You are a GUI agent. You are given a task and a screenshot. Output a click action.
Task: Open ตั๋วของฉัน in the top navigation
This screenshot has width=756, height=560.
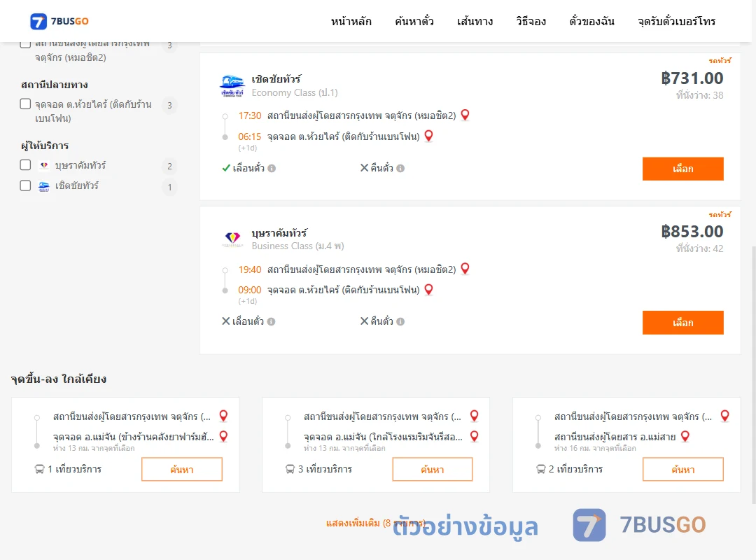591,22
